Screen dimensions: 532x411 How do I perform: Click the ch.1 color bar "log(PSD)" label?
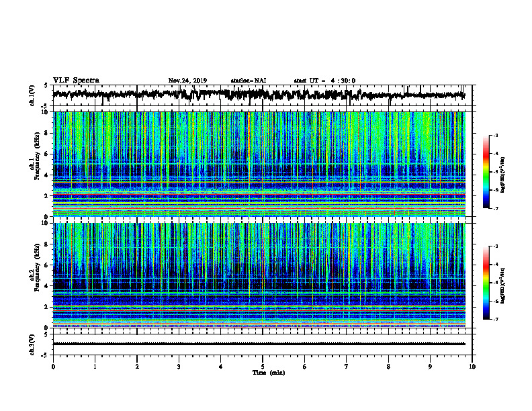(503, 175)
